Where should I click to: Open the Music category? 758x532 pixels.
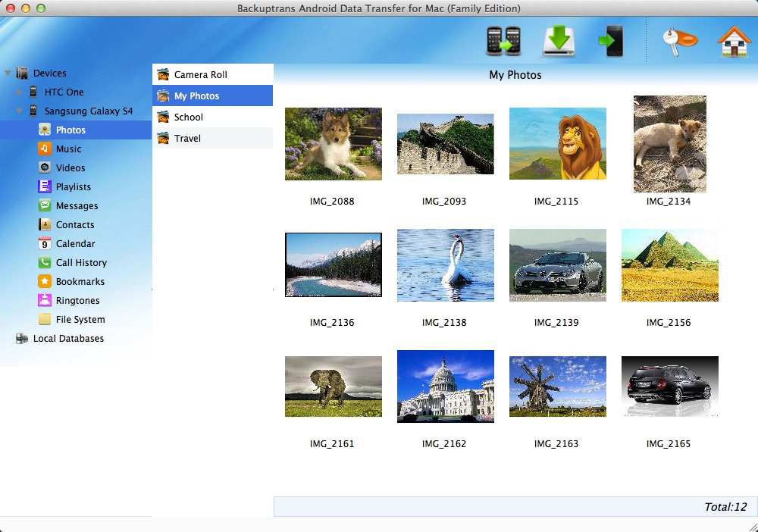(69, 149)
